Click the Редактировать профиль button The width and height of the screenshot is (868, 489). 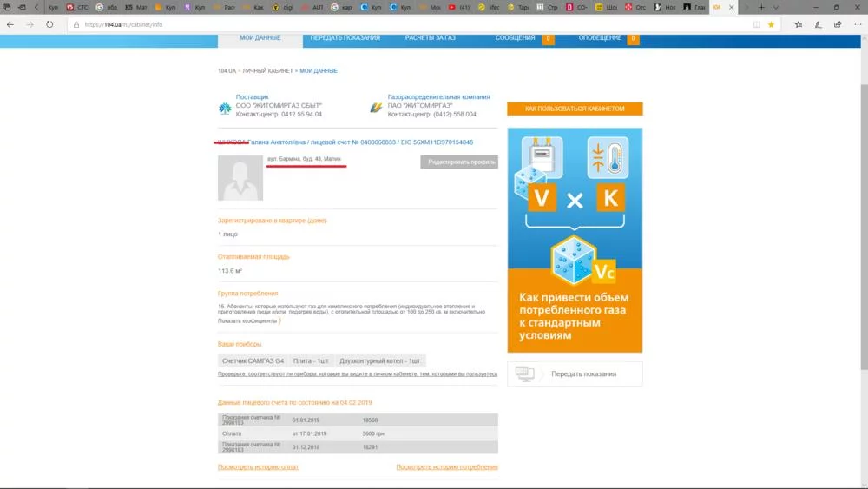point(459,162)
